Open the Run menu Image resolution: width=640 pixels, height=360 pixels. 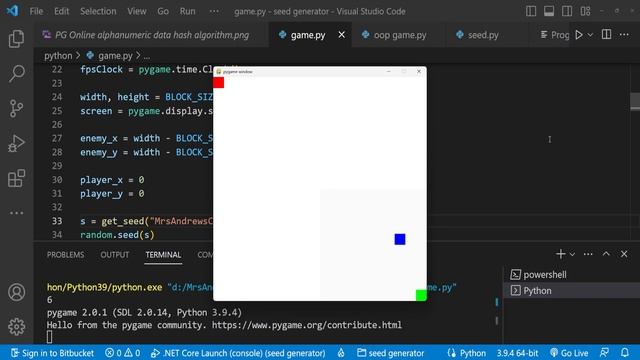coord(187,11)
